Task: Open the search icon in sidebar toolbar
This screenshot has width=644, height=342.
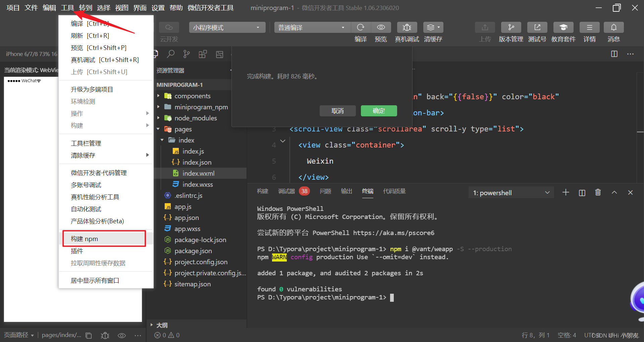Action: [x=171, y=54]
